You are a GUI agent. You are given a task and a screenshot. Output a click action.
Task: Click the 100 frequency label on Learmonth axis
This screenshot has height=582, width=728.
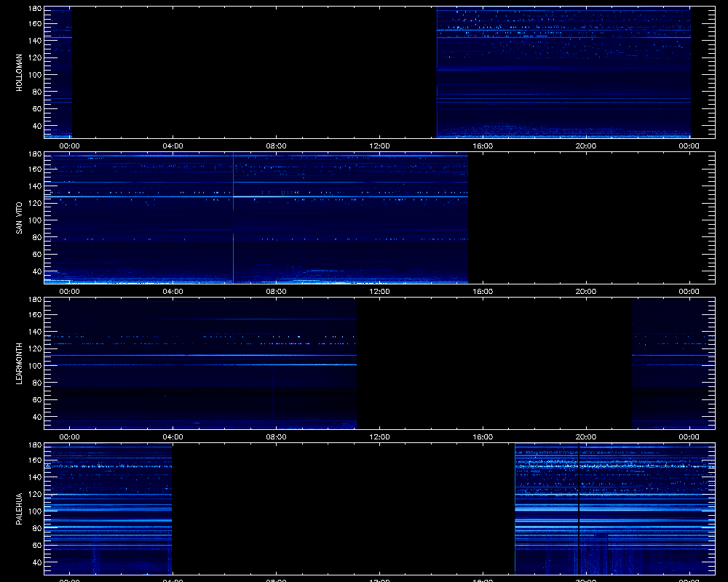(35, 366)
